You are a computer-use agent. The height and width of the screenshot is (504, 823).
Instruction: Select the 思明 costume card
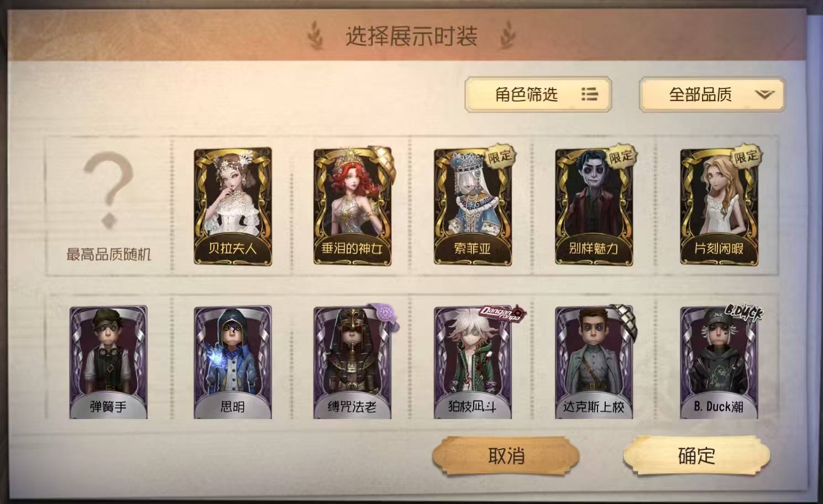point(233,363)
